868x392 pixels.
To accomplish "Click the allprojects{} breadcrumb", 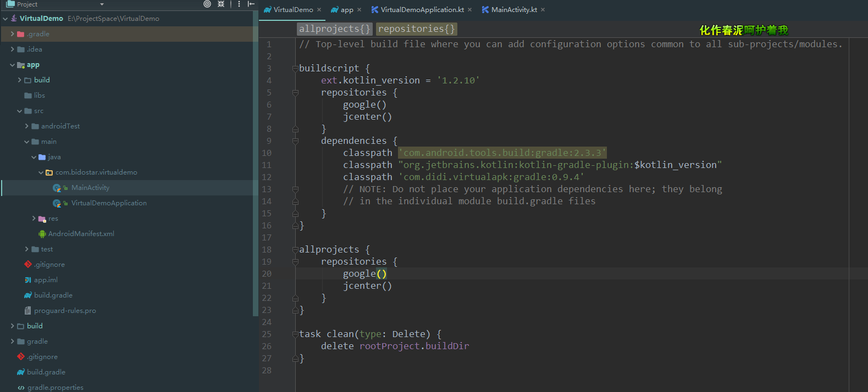I will (334, 29).
